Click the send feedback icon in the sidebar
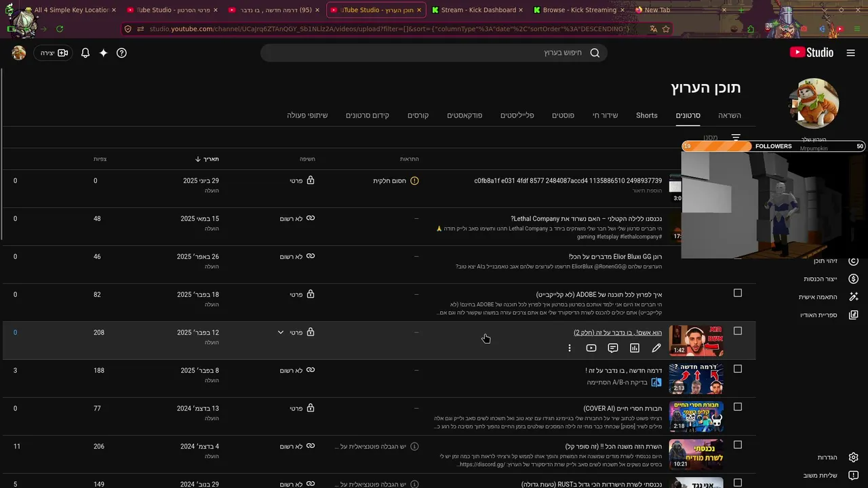Image resolution: width=868 pixels, height=488 pixels. click(854, 476)
